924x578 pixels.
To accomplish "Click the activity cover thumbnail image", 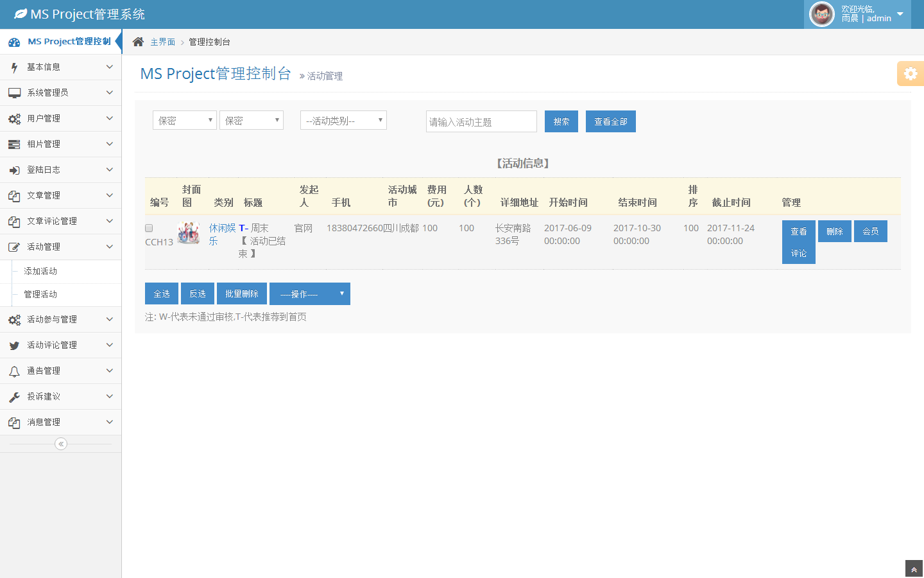I will click(x=189, y=232).
